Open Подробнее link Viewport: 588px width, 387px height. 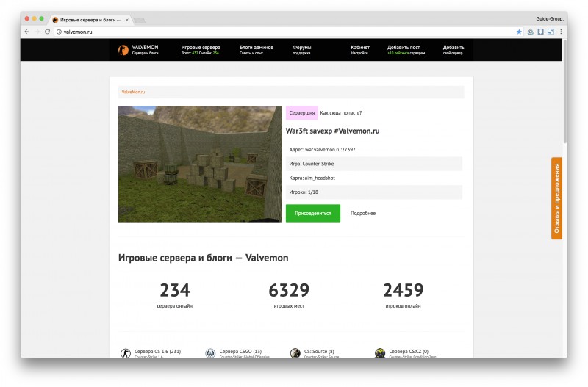click(x=363, y=213)
